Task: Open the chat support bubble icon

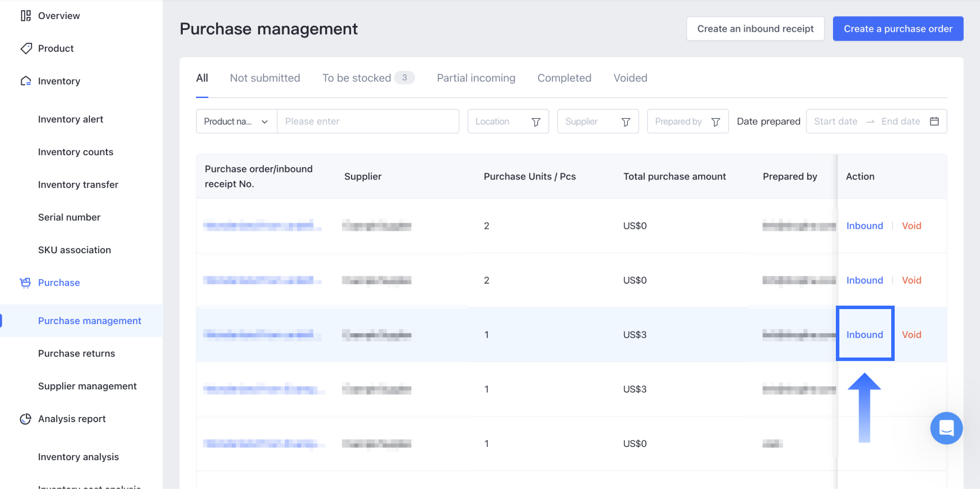Action: (x=946, y=428)
